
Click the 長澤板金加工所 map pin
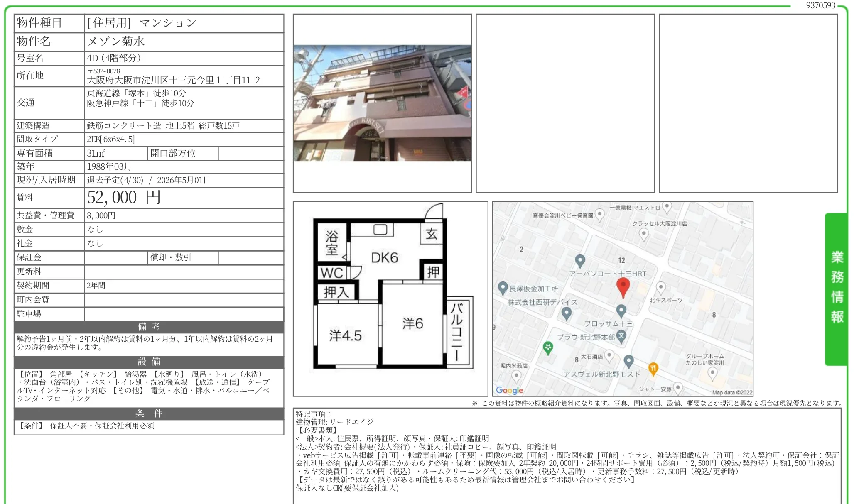click(x=503, y=287)
